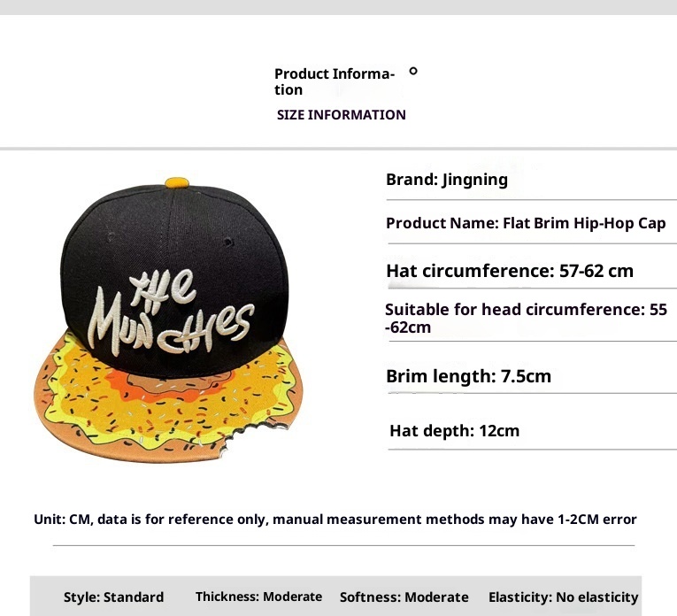The height and width of the screenshot is (616, 677).
Task: Click the Suitable for head circumference row
Action: [x=526, y=318]
